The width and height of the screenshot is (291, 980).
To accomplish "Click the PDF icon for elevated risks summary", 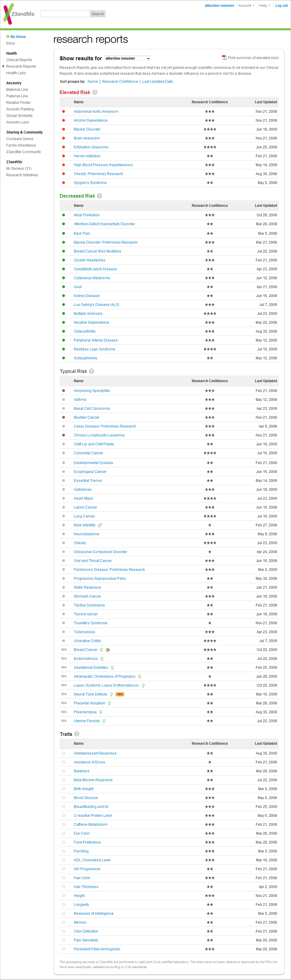I will tap(224, 58).
